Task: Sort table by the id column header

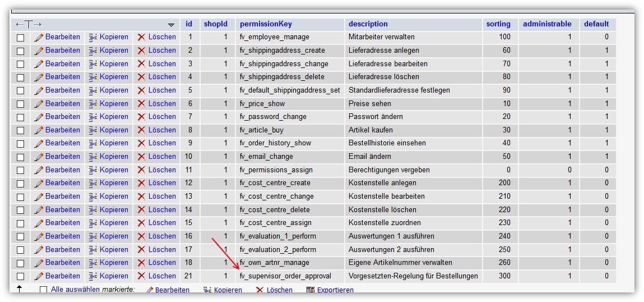Action: point(189,24)
